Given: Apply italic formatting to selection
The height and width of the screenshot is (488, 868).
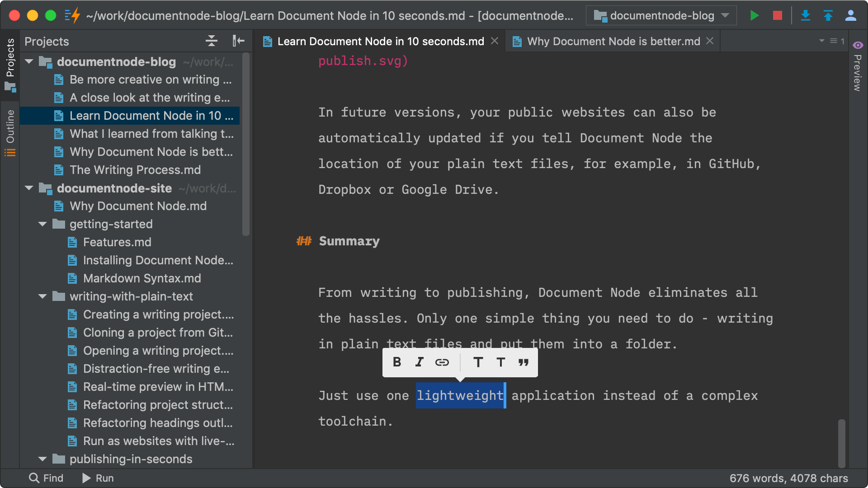Looking at the screenshot, I should tap(419, 362).
